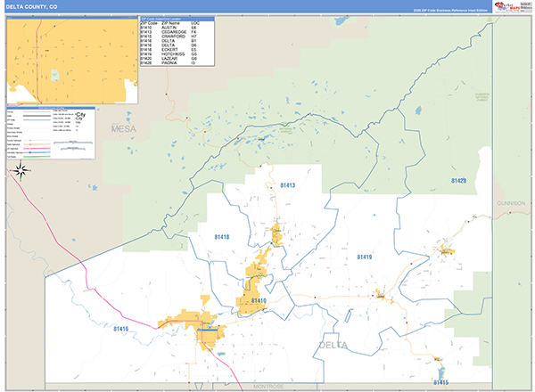The height and width of the screenshot is (392, 535).
Task: Click the yellow town area east of 81419
Action: pyautogui.click(x=444, y=252)
